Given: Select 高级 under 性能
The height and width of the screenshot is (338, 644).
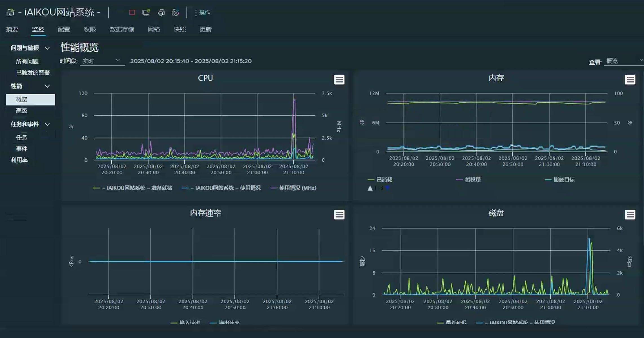Looking at the screenshot, I should click(x=22, y=111).
